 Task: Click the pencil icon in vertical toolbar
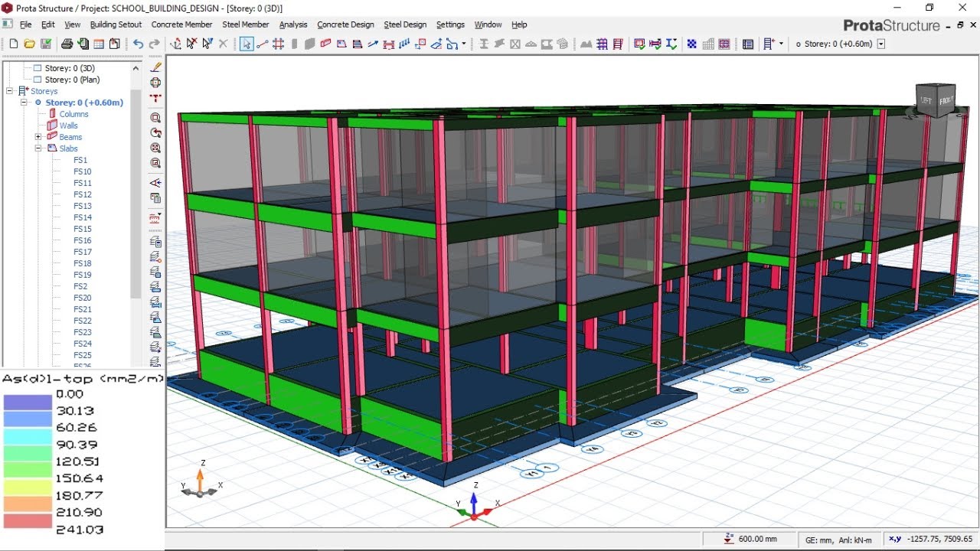(x=155, y=67)
